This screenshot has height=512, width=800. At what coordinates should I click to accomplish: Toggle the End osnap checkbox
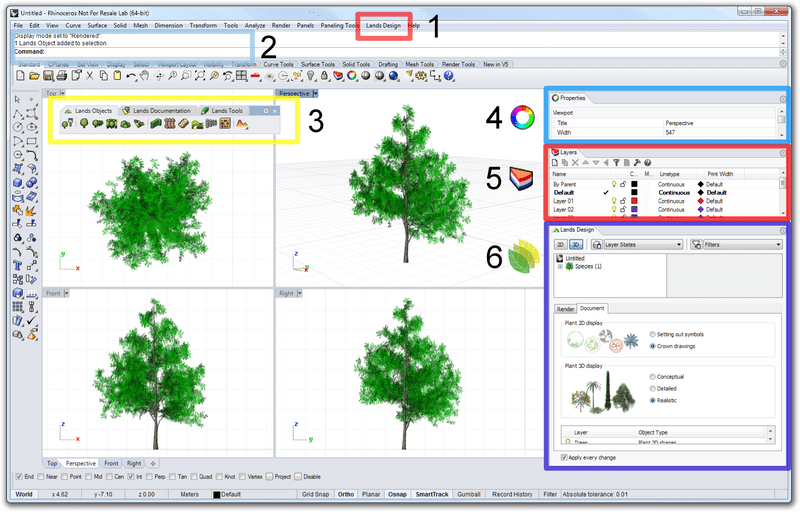coord(19,477)
